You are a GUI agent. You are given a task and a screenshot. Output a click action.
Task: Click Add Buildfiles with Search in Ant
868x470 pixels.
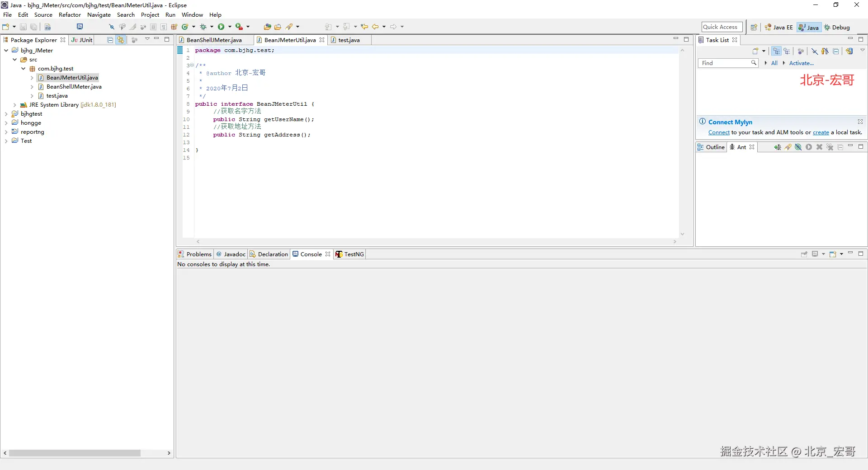click(x=788, y=147)
